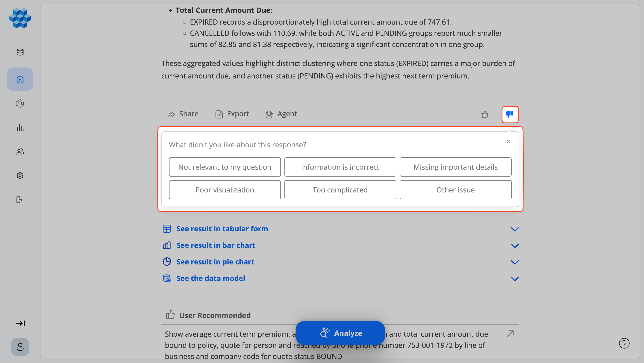644x363 pixels.
Task: Open the recommended query arrow link
Action: coord(510,333)
